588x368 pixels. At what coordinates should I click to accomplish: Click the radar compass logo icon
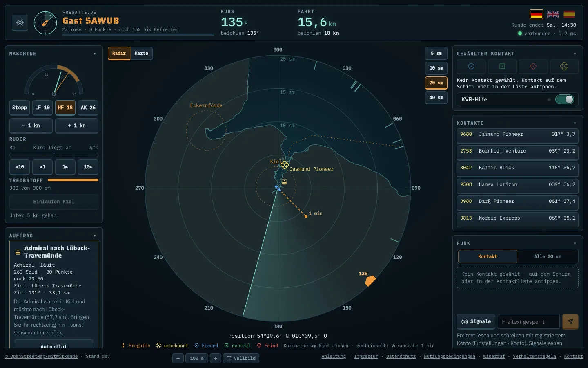(x=45, y=23)
